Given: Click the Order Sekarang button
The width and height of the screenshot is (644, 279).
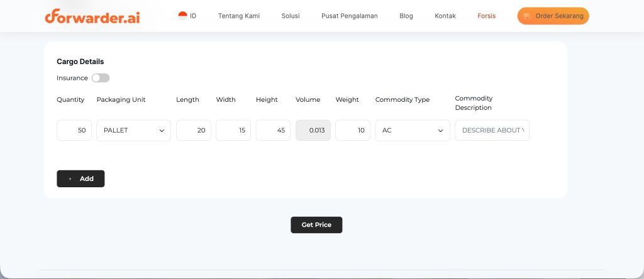Looking at the screenshot, I should 553,16.
